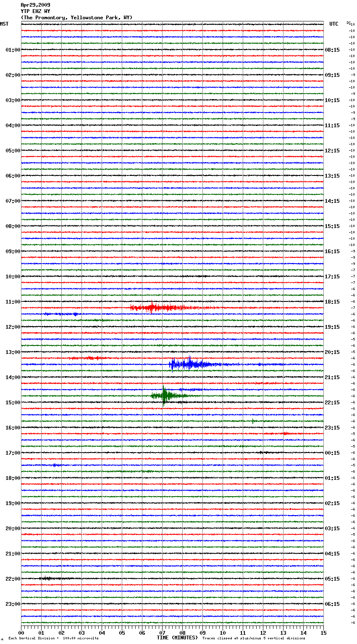Select the 09:00 MST time label

point(13,251)
